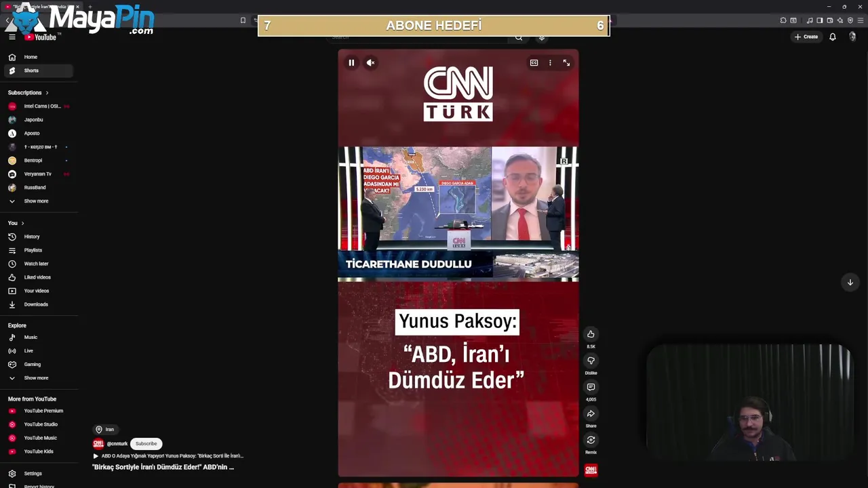Open the Short's three-dot more options
Image resolution: width=868 pixels, height=488 pixels.
(550, 62)
